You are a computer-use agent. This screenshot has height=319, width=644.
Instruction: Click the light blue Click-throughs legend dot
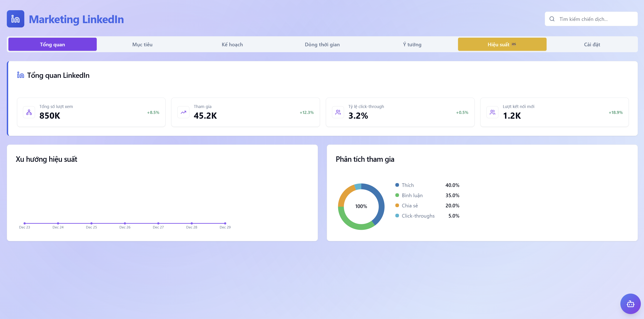click(397, 216)
